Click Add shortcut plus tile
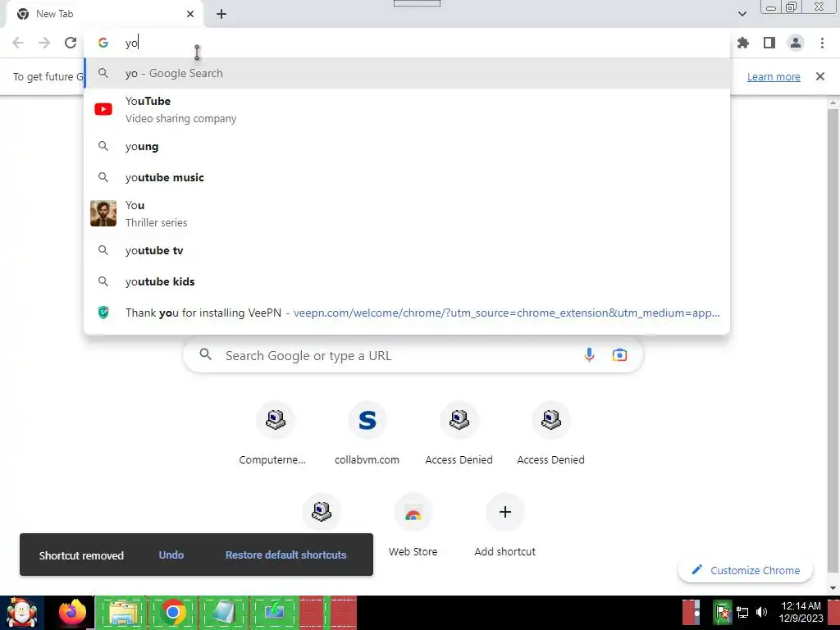 (504, 526)
